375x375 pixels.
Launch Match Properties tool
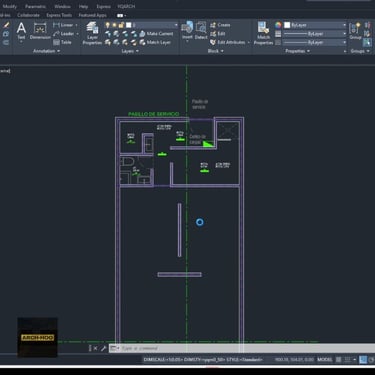(263, 33)
